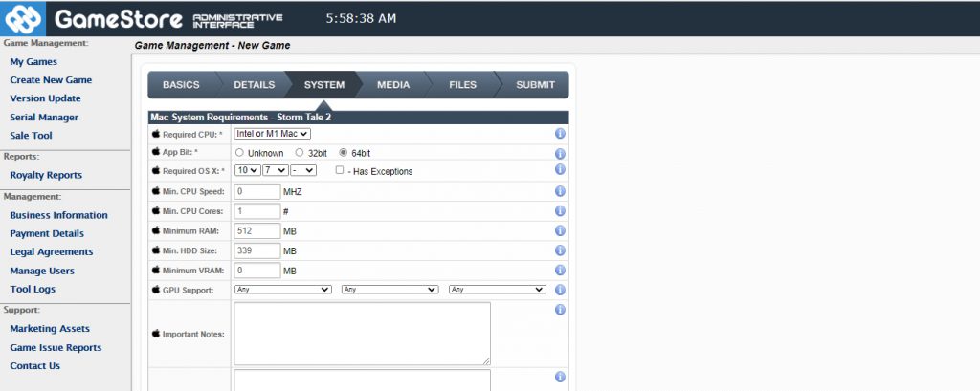Click info icon beside Minimum RAM

tap(560, 230)
